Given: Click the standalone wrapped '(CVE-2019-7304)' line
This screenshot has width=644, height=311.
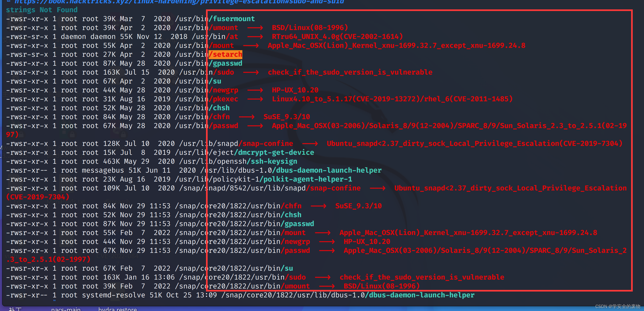Looking at the screenshot, I should point(38,197).
